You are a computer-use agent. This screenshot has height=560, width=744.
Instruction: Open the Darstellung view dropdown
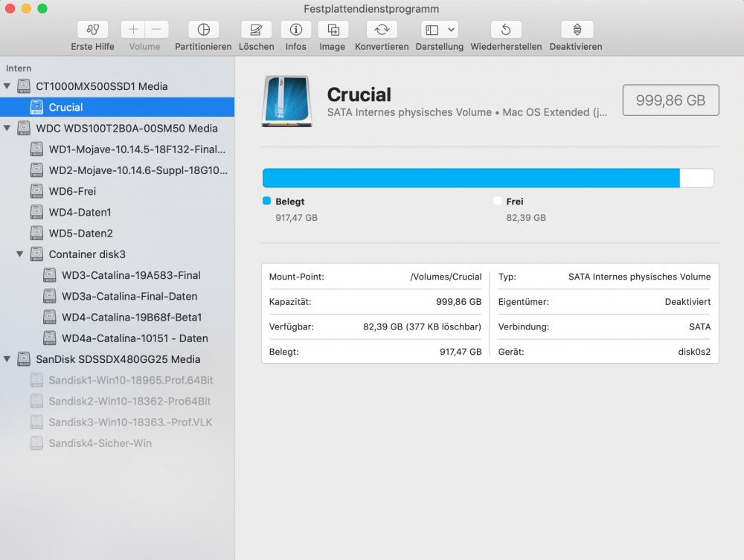tap(440, 30)
